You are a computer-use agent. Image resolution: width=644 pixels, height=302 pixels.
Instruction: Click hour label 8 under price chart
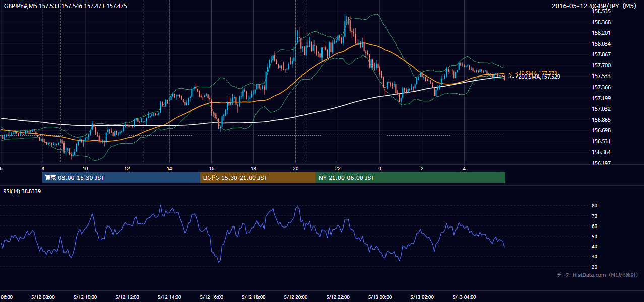[x=43, y=169]
